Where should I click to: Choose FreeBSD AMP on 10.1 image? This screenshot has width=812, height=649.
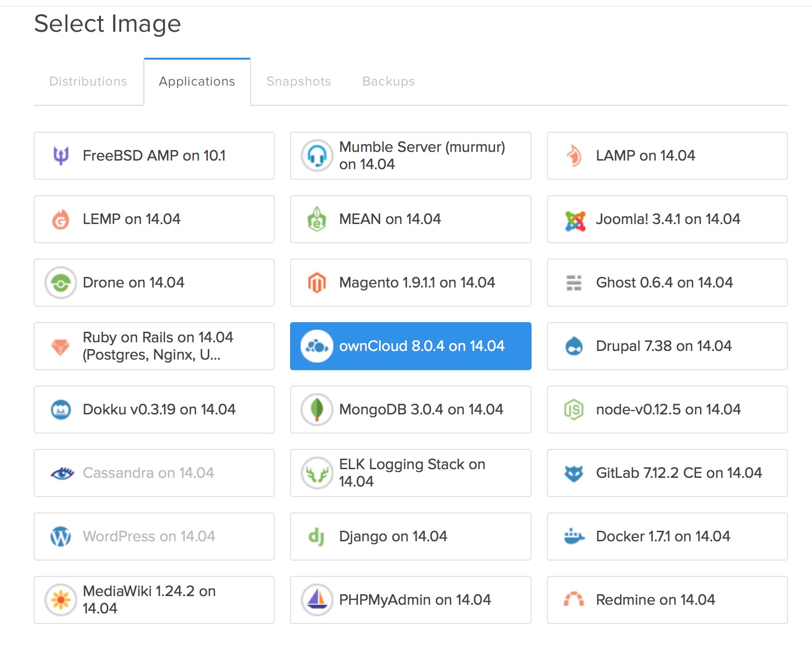154,156
